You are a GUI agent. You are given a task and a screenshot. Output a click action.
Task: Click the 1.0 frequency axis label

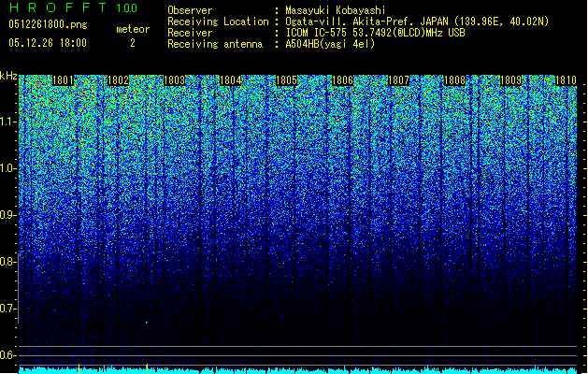[7, 168]
